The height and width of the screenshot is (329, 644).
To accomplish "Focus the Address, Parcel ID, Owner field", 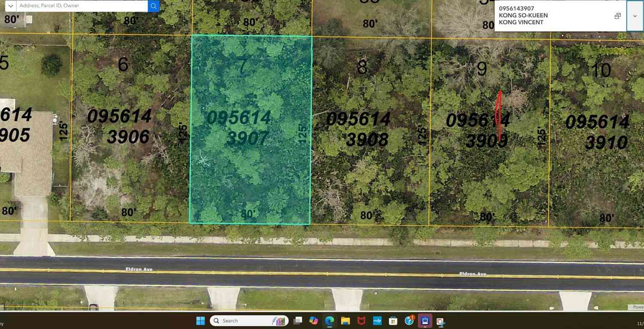I will pyautogui.click(x=82, y=6).
